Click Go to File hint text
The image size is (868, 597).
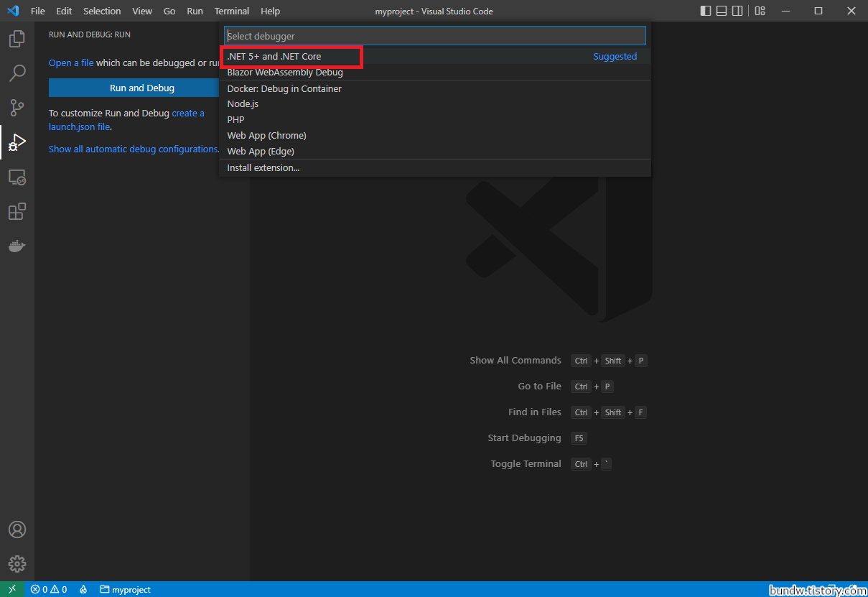pos(540,386)
